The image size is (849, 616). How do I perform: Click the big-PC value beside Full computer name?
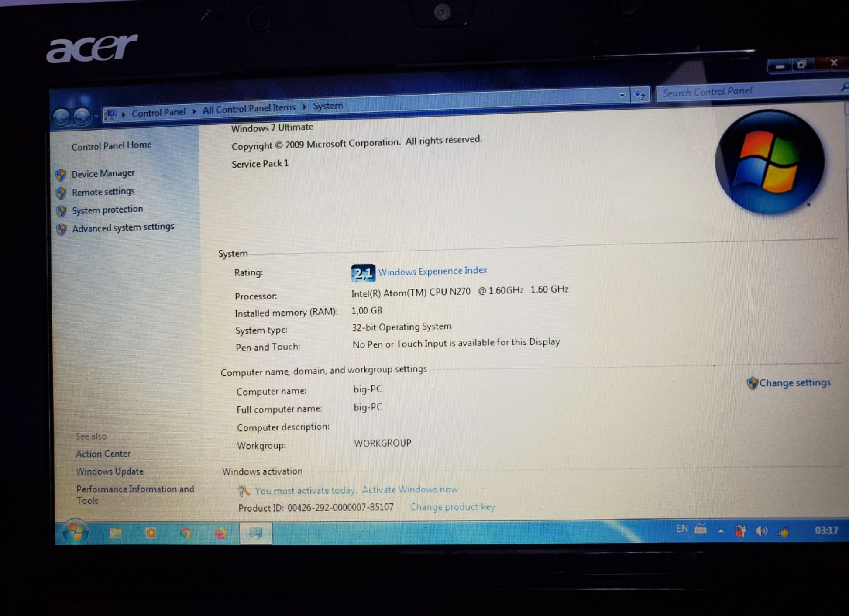point(368,407)
